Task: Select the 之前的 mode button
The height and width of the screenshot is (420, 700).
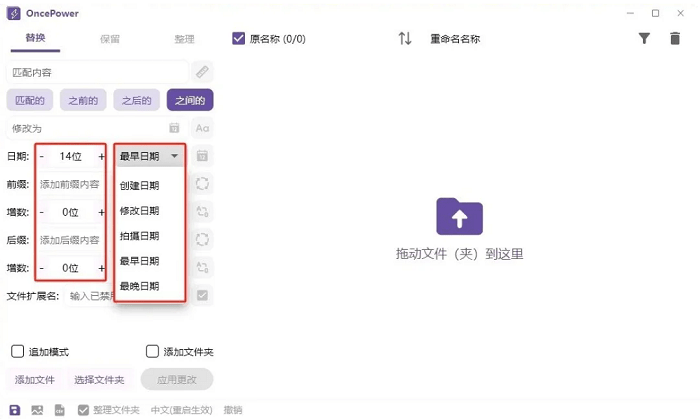Action: [x=83, y=100]
